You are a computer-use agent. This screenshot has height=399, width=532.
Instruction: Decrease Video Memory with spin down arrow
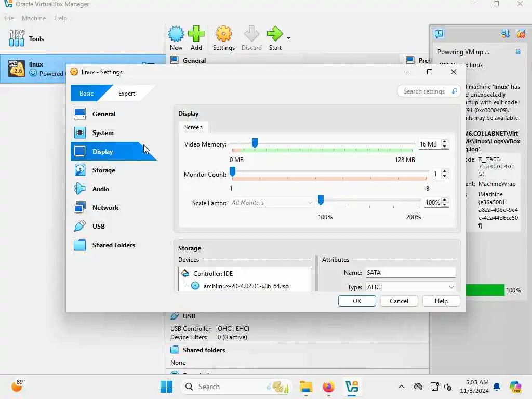[445, 147]
